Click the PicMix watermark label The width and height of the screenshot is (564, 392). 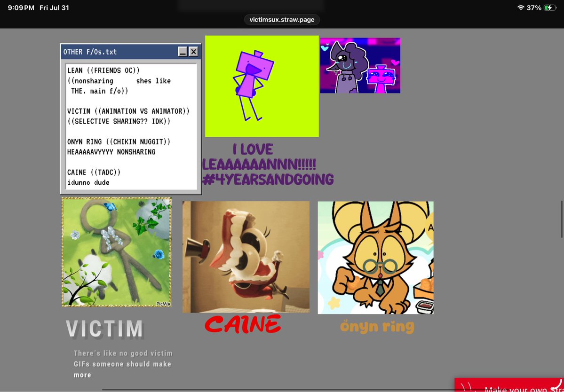(x=163, y=304)
